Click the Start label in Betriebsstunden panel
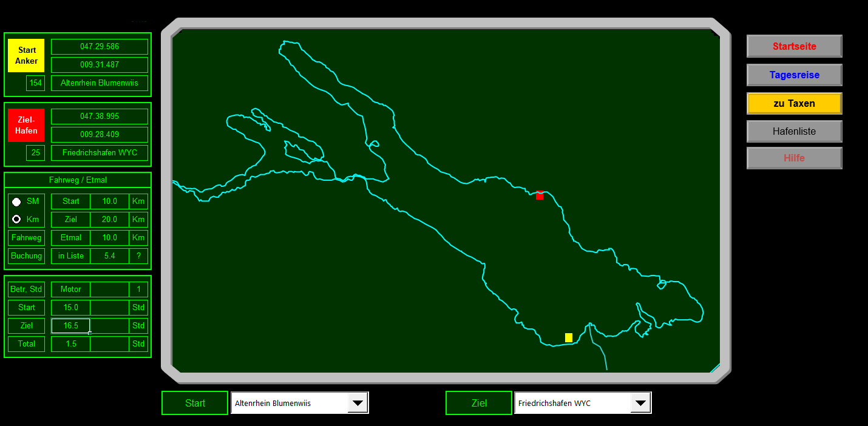Image resolution: width=868 pixels, height=426 pixels. point(27,307)
